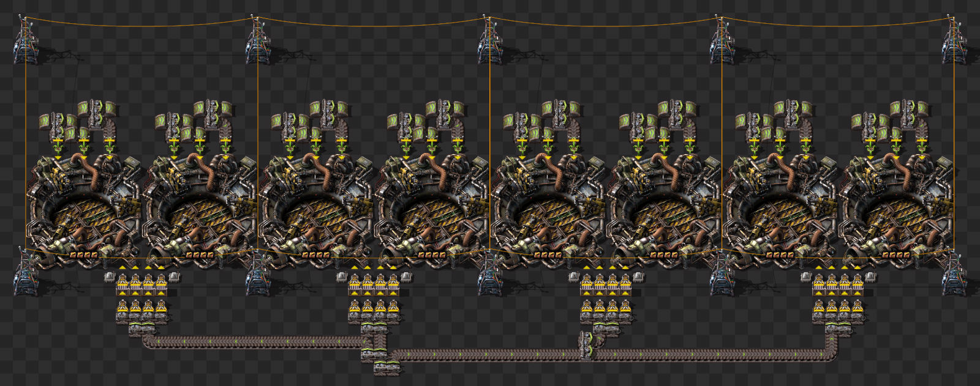
Task: Click the fourth top-row substation from left
Action: (x=722, y=40)
